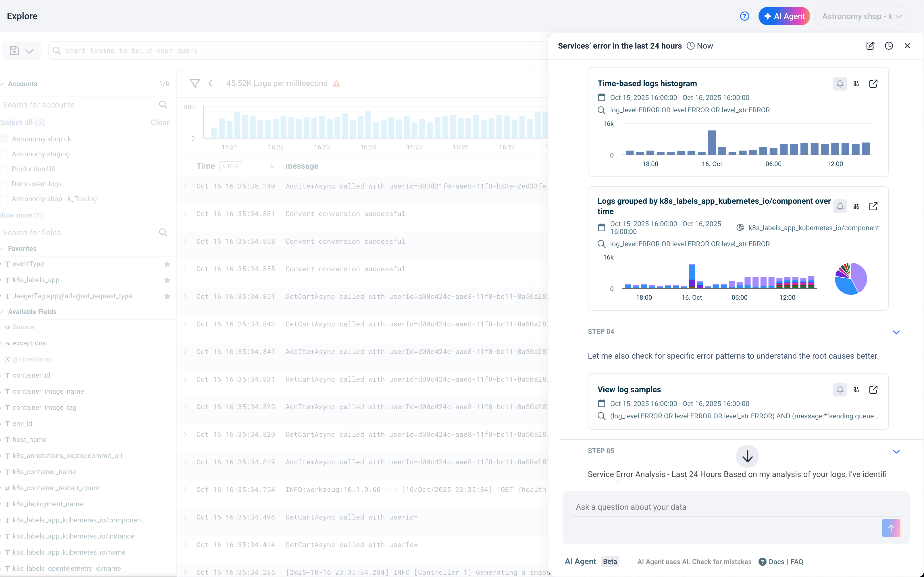The image size is (924, 577).
Task: Open Time-based logs histogram in new window
Action: (x=873, y=84)
